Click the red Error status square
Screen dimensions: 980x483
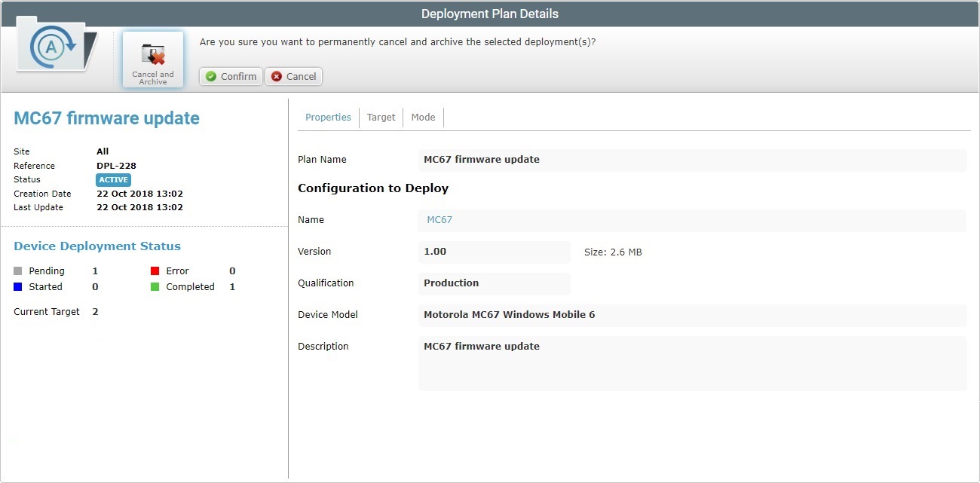click(x=156, y=271)
